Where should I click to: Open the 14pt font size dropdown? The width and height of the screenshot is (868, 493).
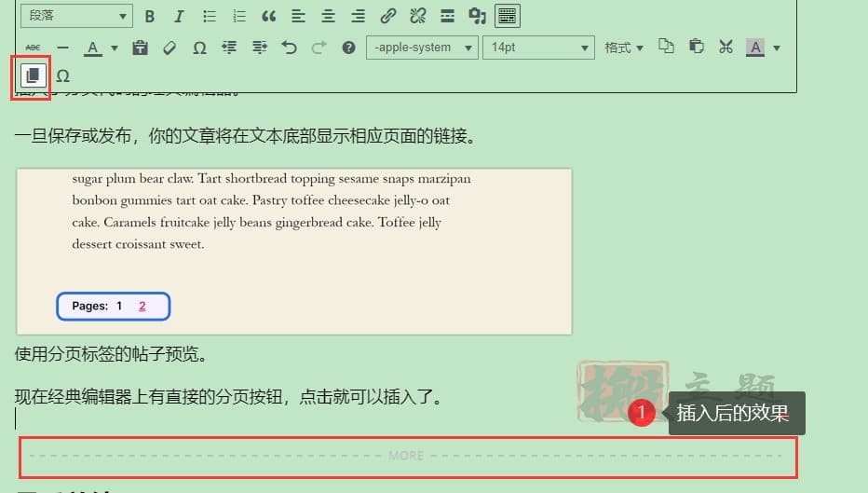click(x=538, y=48)
